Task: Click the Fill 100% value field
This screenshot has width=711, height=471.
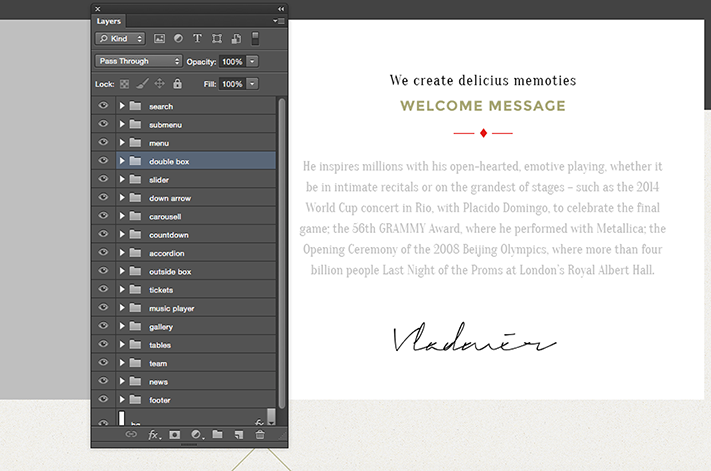Action: click(x=233, y=84)
